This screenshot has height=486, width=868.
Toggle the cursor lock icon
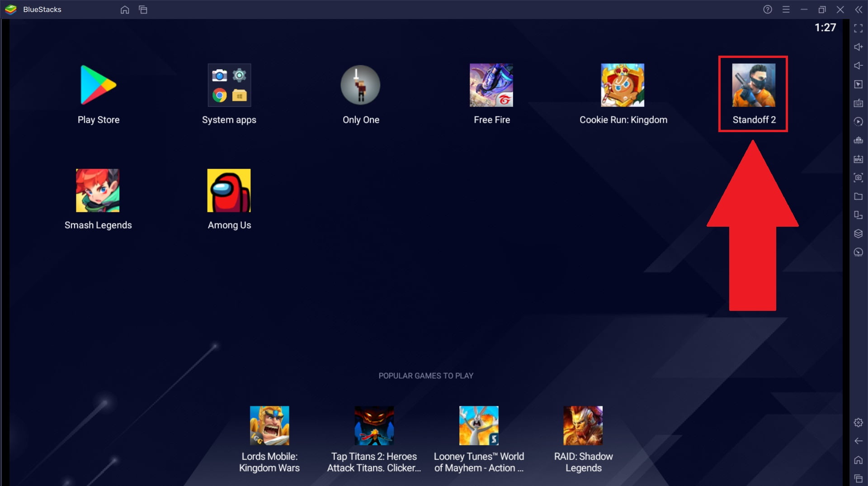(x=858, y=84)
